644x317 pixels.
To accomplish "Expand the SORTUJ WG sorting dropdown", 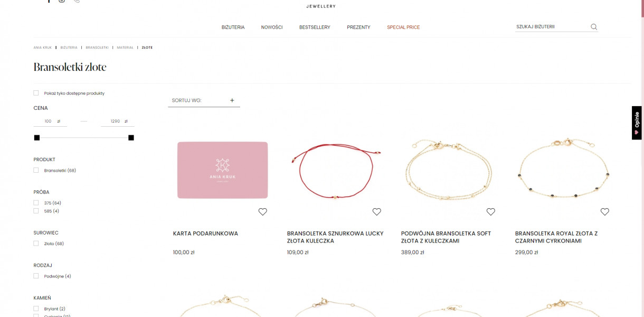I will pyautogui.click(x=204, y=100).
